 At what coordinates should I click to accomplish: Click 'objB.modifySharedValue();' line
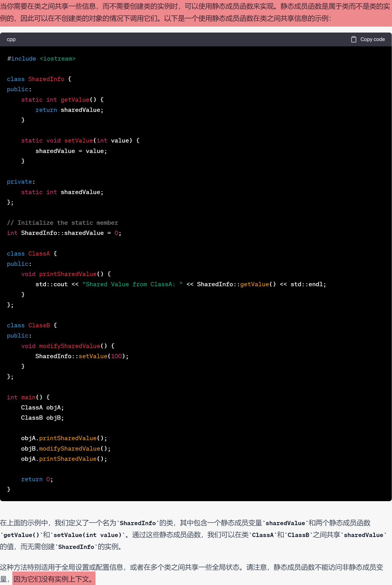click(66, 449)
